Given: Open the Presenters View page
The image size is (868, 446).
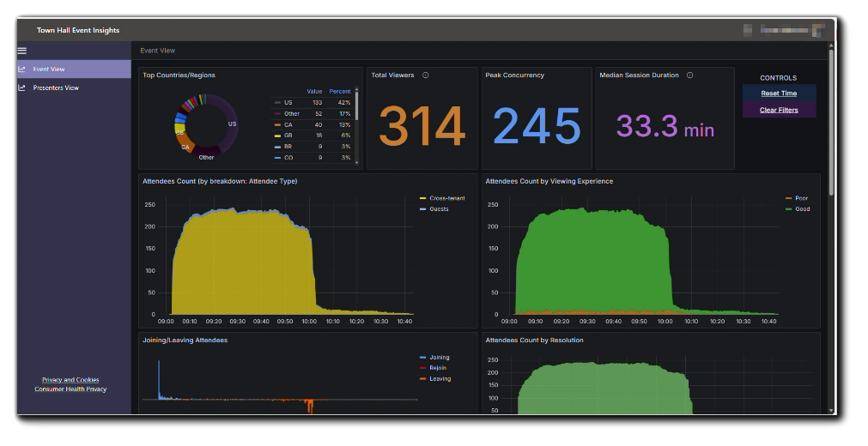Looking at the screenshot, I should (56, 87).
